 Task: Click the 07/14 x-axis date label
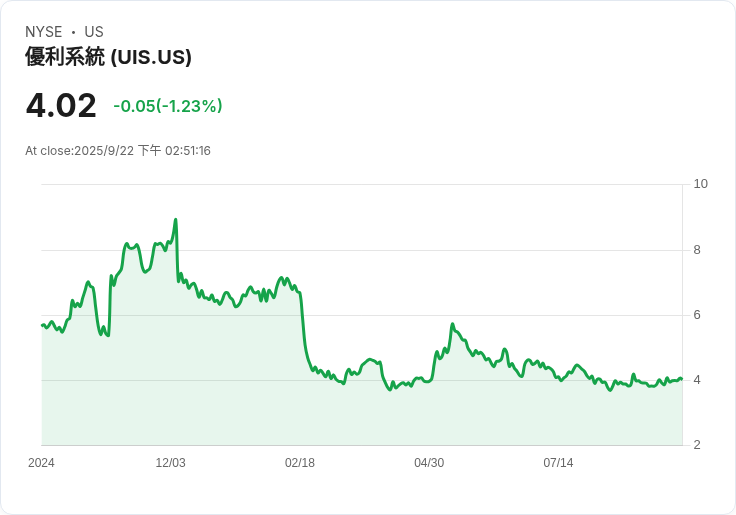coord(558,463)
